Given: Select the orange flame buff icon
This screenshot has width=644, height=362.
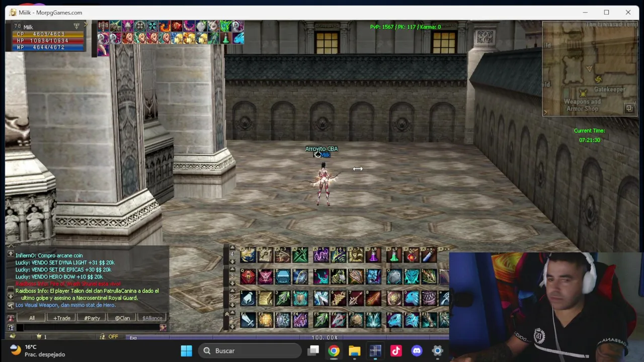Looking at the screenshot, I should tap(165, 26).
